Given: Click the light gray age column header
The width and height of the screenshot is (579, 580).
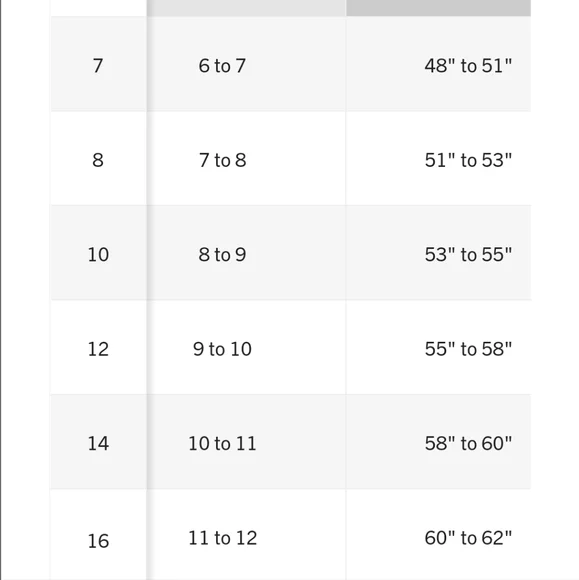Looking at the screenshot, I should pyautogui.click(x=246, y=8).
